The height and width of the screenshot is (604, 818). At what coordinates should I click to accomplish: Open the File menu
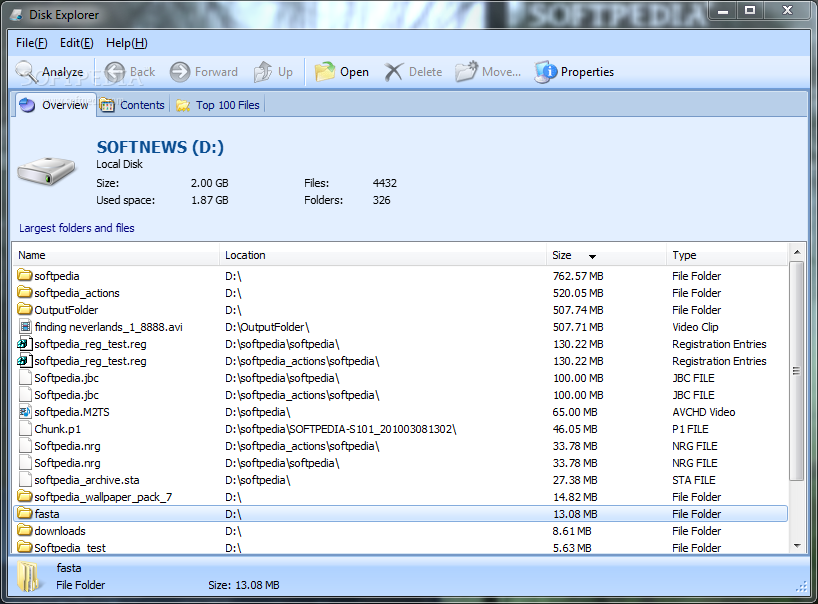[31, 43]
